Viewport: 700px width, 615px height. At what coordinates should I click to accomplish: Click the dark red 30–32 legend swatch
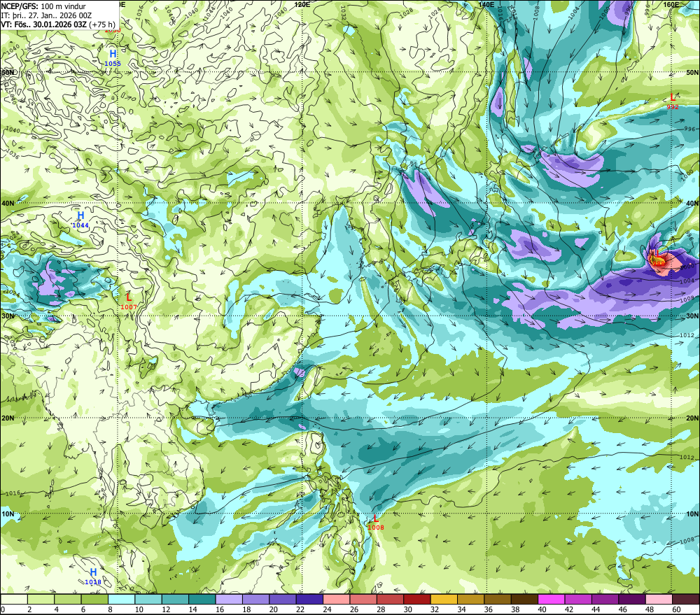tap(417, 600)
